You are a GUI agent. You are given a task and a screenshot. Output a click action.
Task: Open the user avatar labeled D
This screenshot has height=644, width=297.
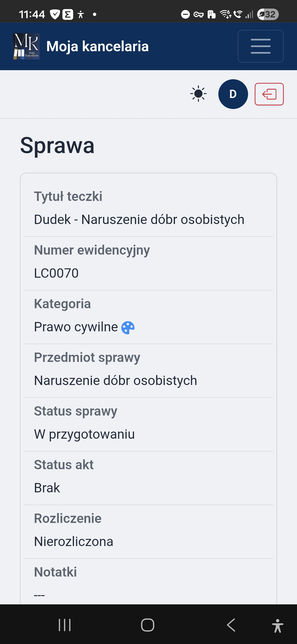[233, 94]
